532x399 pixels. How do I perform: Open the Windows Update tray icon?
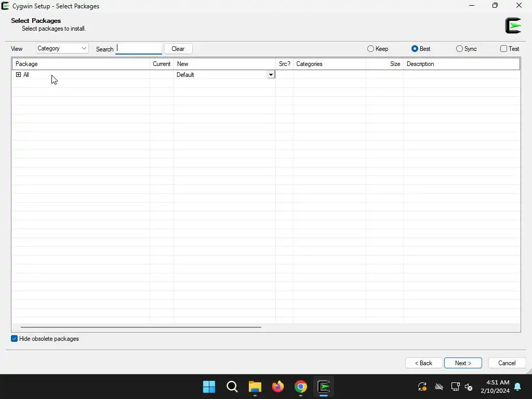[422, 387]
